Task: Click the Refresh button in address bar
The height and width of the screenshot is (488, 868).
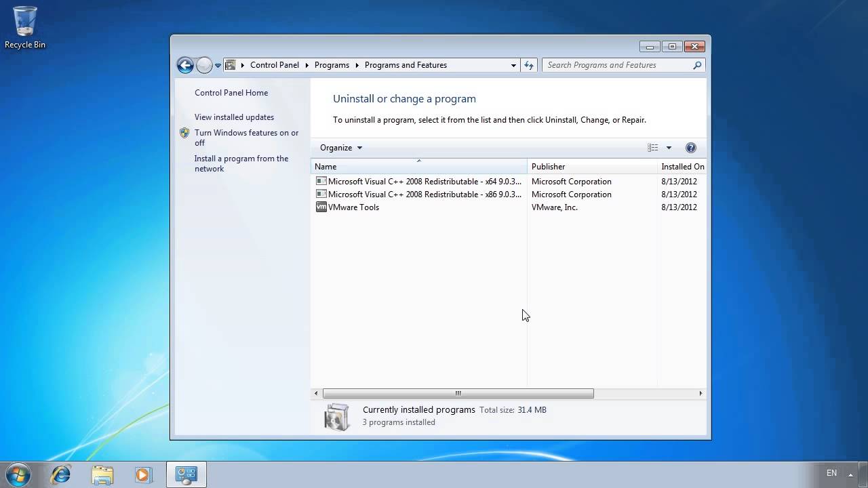Action: click(x=529, y=65)
